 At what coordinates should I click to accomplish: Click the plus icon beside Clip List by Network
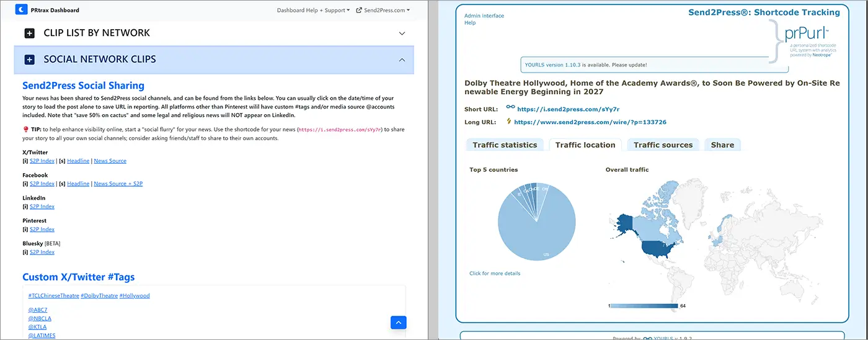pos(29,34)
